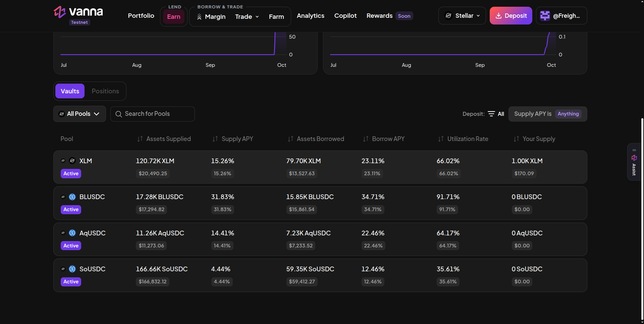Click the XLM token icon
Screen dimensions: 644x324
point(72,161)
